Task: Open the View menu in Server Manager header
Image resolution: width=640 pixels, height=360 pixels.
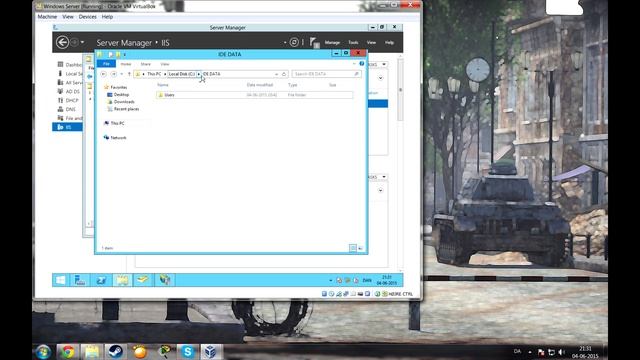Action: click(371, 42)
